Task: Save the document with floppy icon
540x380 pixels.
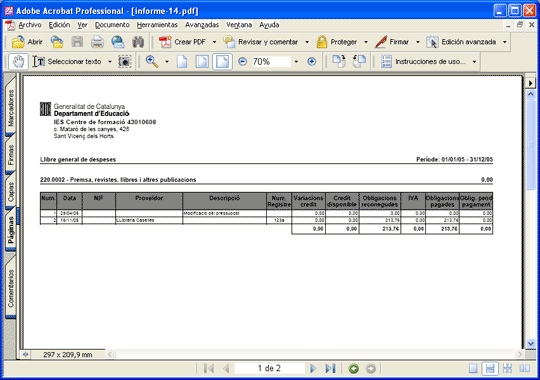Action: coord(77,42)
